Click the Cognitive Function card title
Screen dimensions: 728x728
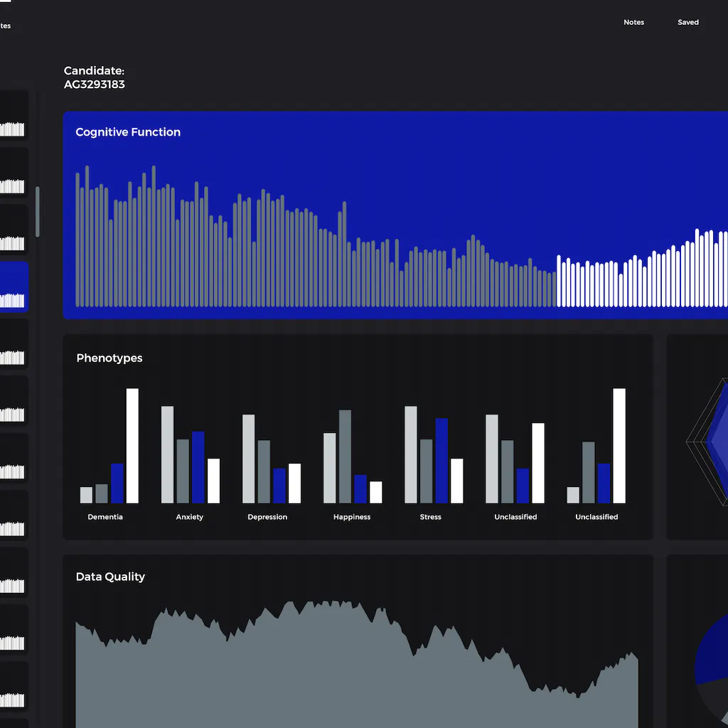coord(128,132)
